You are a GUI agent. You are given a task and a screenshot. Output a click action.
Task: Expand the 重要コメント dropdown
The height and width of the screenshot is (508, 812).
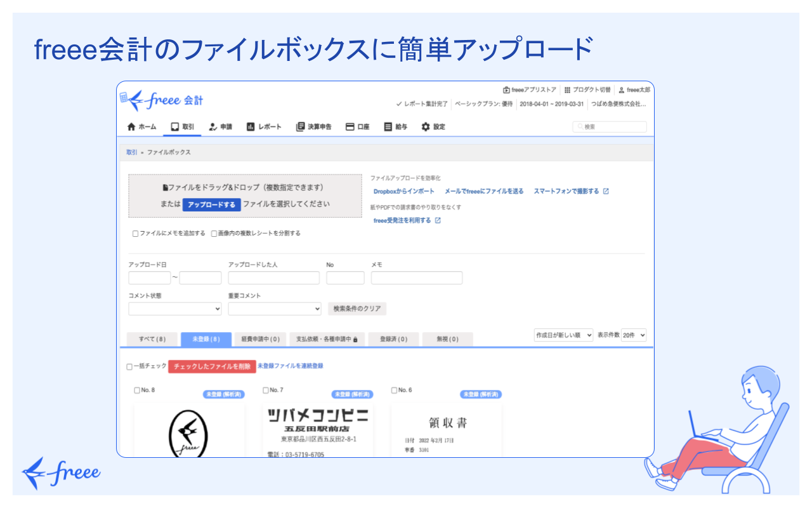click(275, 309)
